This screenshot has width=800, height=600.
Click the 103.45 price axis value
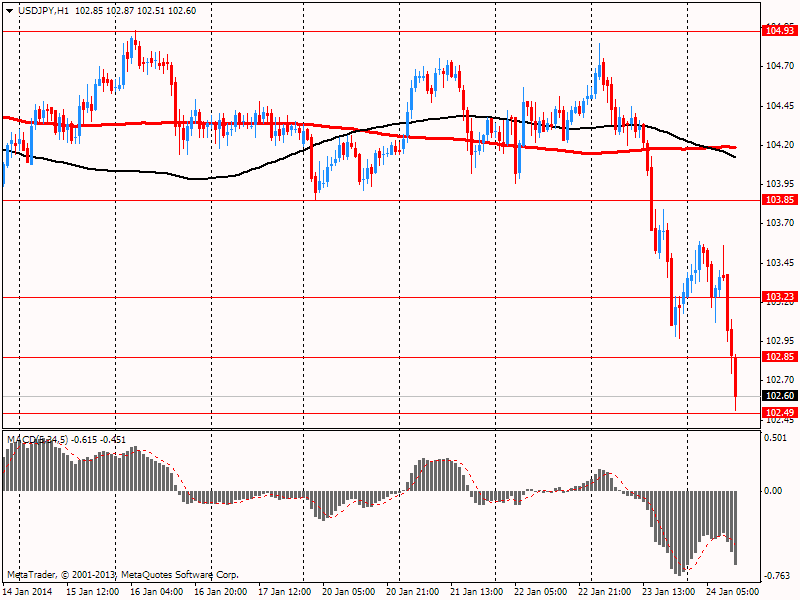click(780, 262)
